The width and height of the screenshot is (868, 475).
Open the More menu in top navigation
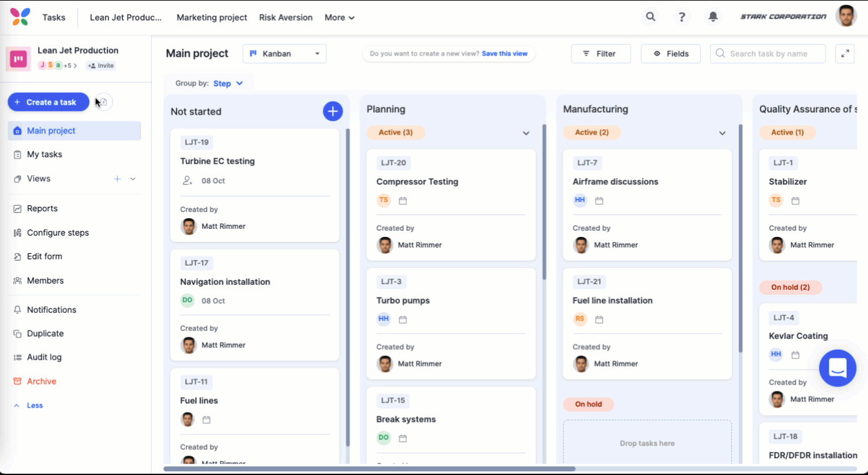pyautogui.click(x=339, y=17)
